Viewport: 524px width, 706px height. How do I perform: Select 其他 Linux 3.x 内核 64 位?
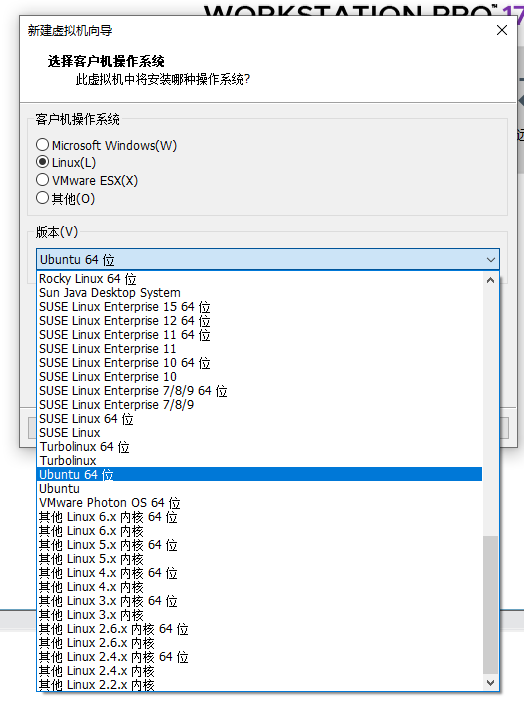tap(260, 600)
